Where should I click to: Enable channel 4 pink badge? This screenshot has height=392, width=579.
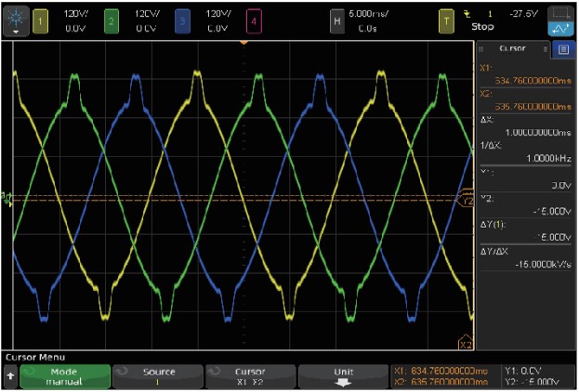pyautogui.click(x=255, y=19)
